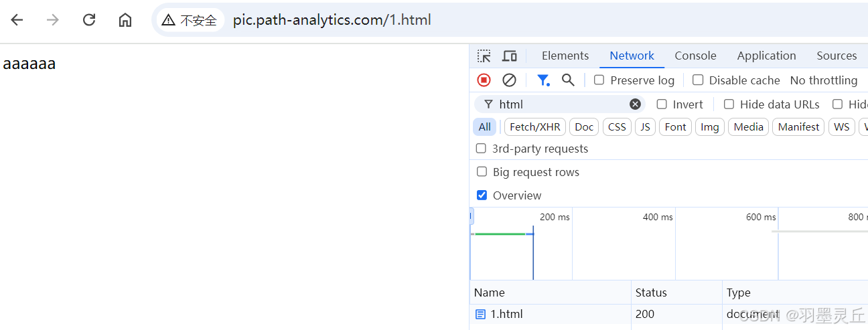The width and height of the screenshot is (868, 330).
Task: Uncheck the Overview checkbox
Action: pyautogui.click(x=482, y=195)
